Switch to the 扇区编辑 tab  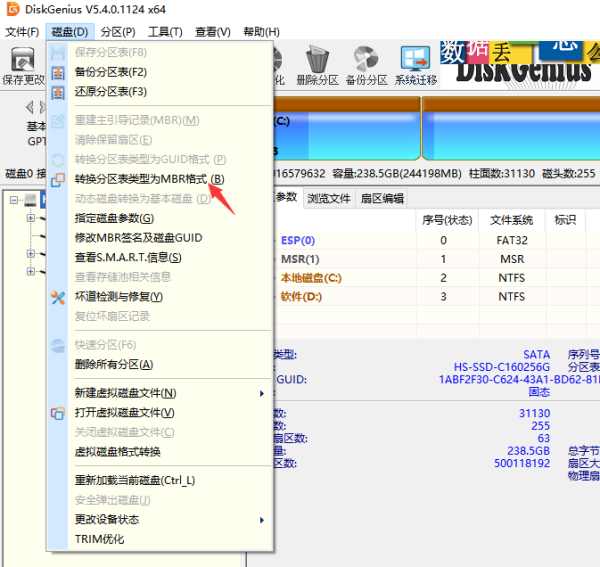[381, 198]
